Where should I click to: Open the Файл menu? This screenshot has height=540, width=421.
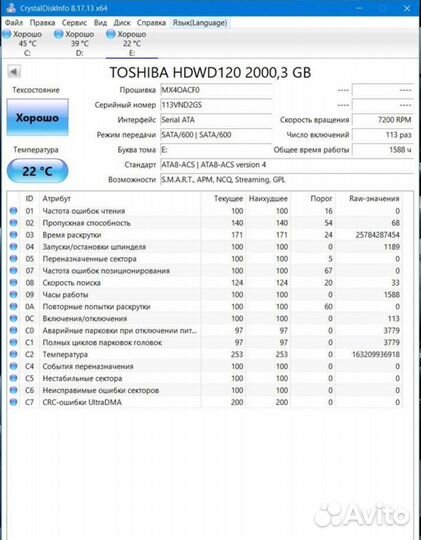[14, 23]
